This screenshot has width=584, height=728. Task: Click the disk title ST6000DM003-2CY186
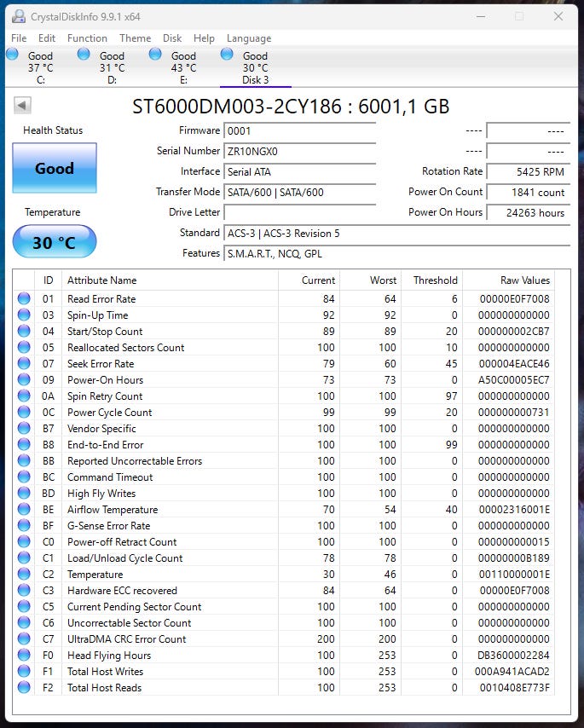pyautogui.click(x=237, y=107)
